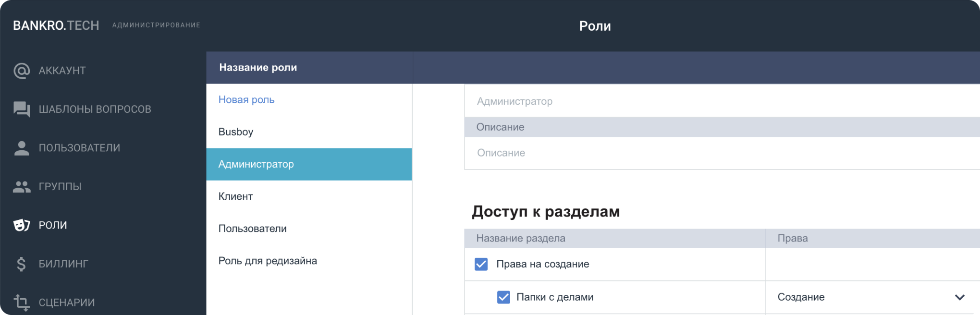This screenshot has width=980, height=315.
Task: Open the БИЛЛИНГ section
Action: click(63, 264)
